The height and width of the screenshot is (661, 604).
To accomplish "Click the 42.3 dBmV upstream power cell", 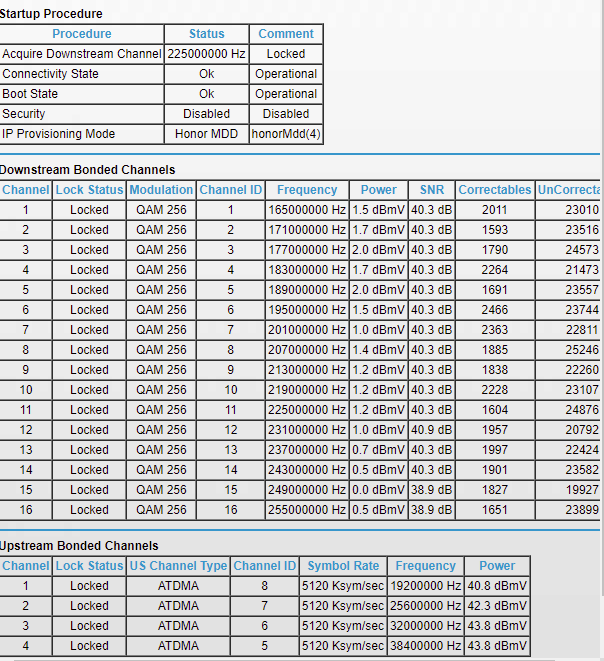I will [x=497, y=606].
